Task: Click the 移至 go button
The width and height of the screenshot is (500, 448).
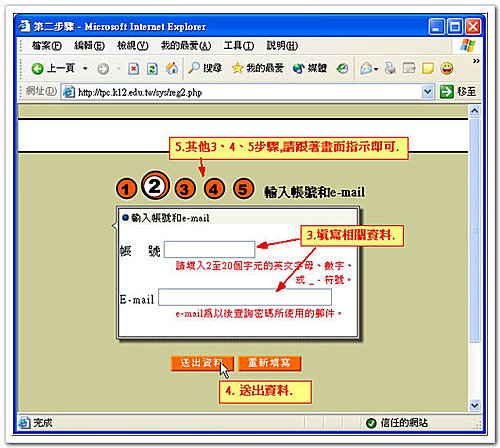Action: click(x=458, y=92)
